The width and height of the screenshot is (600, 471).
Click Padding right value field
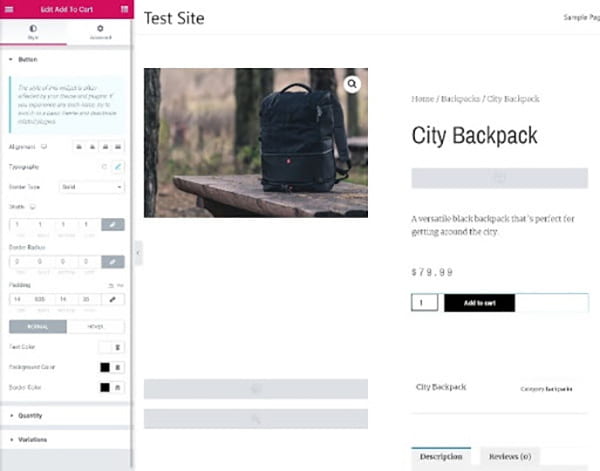(44, 299)
